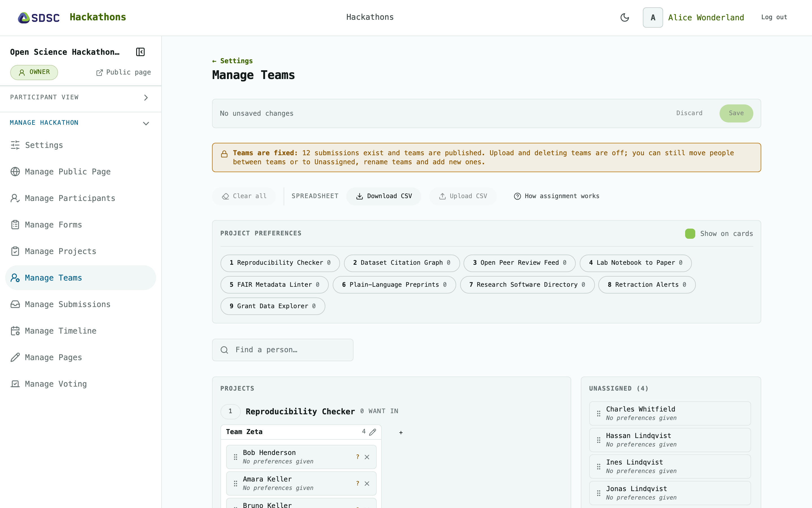
Task: Grab drag handle for Amara Keller
Action: pos(235,483)
